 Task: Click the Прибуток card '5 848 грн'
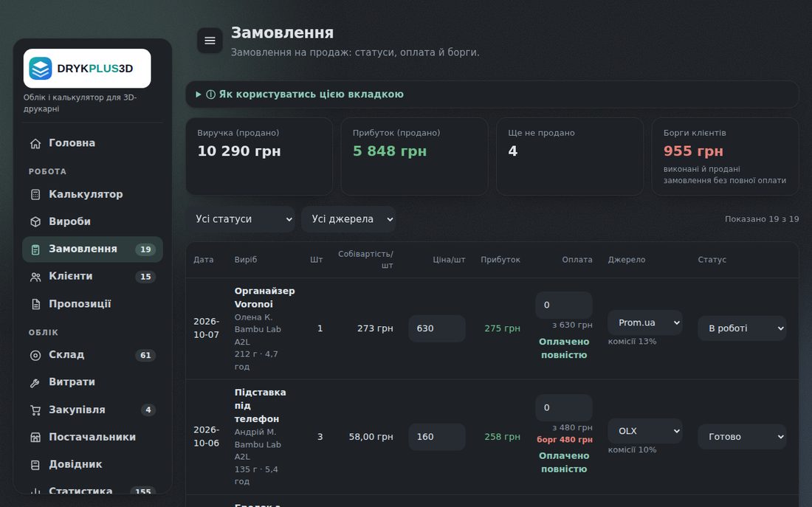point(414,156)
